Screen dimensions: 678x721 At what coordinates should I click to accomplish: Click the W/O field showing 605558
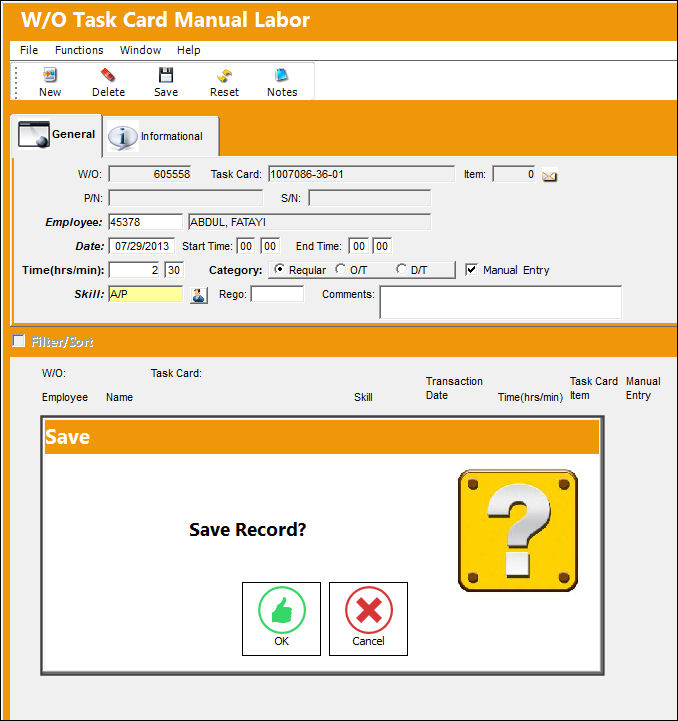(150, 174)
